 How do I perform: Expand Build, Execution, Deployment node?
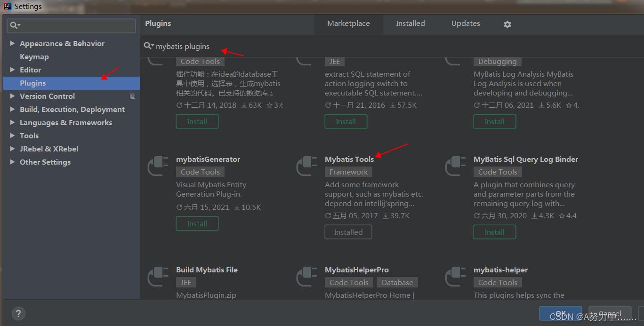tap(12, 109)
